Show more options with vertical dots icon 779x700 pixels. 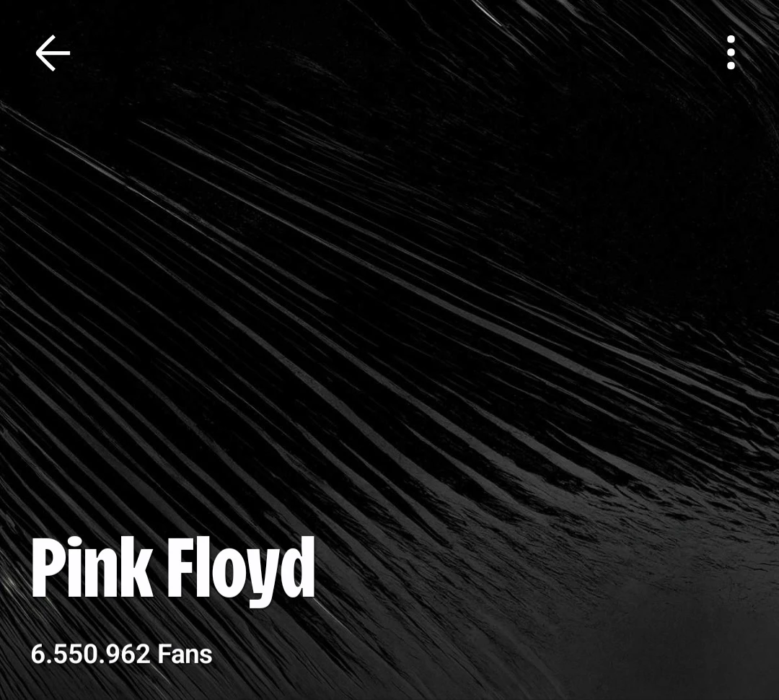731,52
